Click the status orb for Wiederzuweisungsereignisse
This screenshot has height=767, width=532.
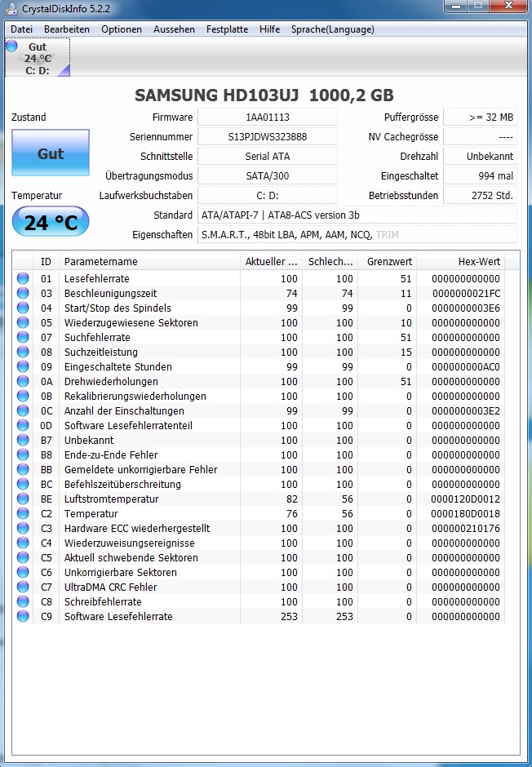pos(23,543)
